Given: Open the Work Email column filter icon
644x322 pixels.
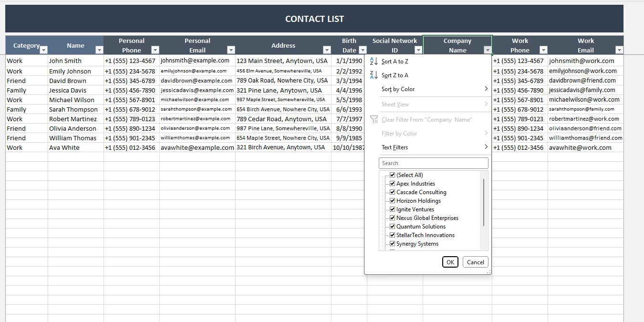Looking at the screenshot, I should (619, 50).
